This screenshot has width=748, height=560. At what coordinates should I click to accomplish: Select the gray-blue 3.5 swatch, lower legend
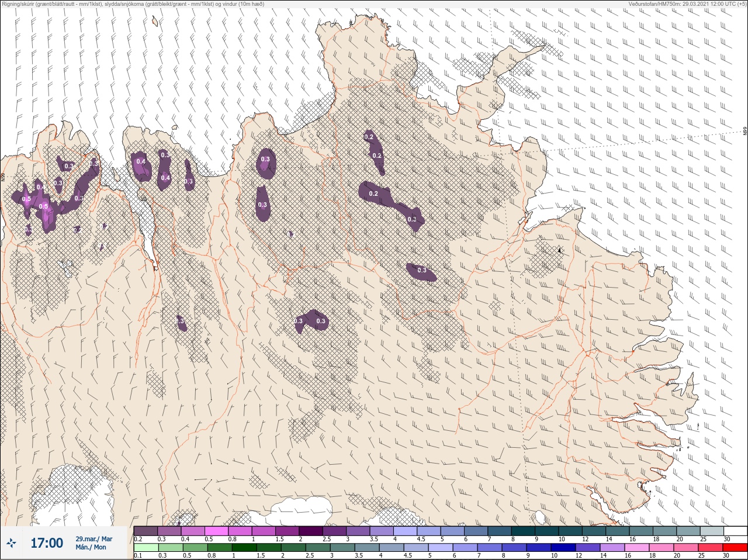coord(367,548)
